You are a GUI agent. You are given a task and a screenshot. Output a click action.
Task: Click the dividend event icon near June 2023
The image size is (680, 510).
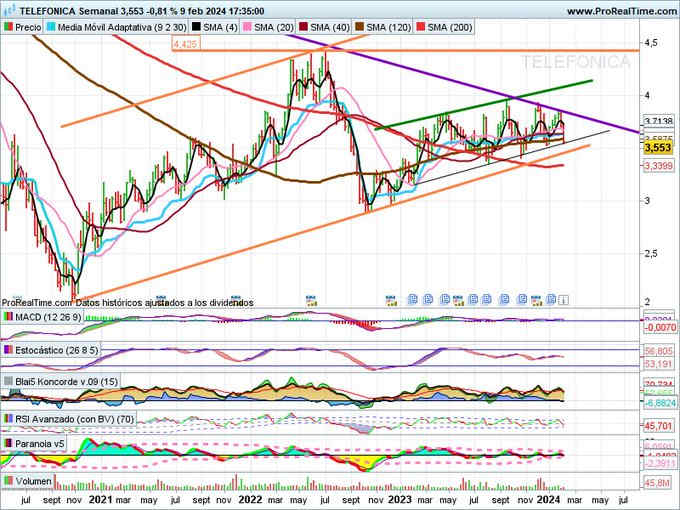click(458, 300)
